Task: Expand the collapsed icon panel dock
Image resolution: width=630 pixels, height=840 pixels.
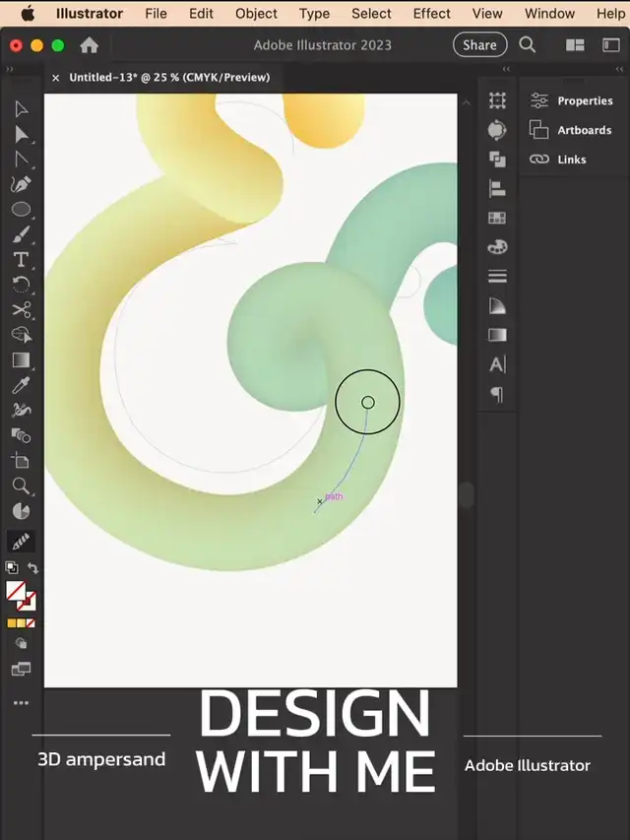Action: tap(507, 70)
